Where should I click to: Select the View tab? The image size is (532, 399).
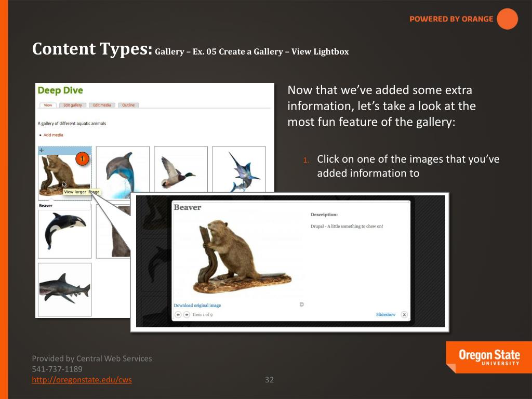coord(48,105)
